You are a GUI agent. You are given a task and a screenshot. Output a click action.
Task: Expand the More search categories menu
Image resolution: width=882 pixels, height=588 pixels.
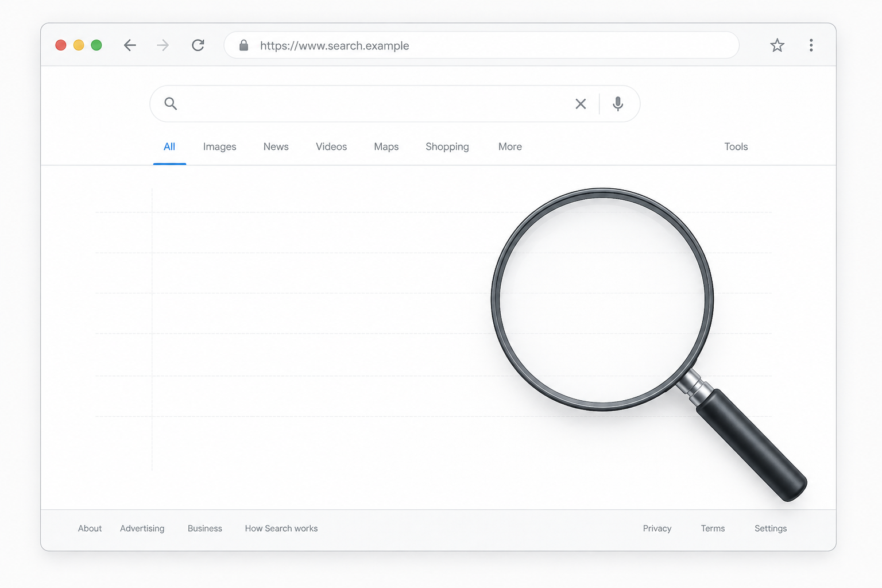tap(510, 146)
